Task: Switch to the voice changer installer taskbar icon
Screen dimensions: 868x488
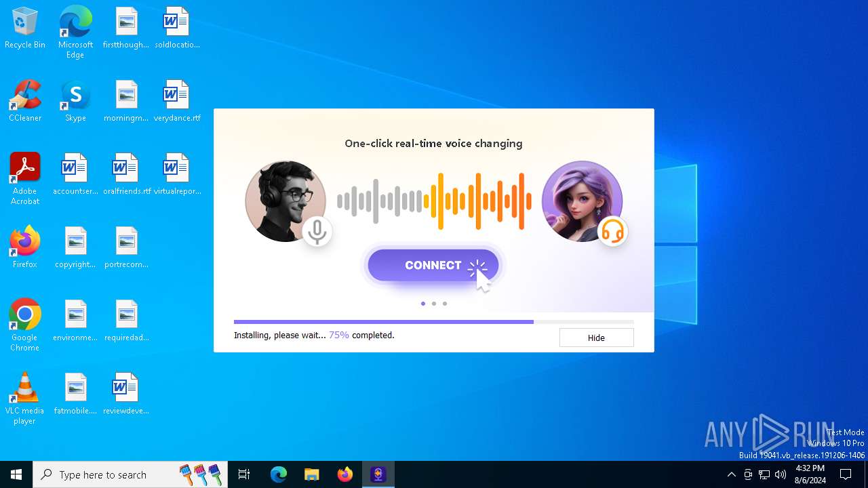Action: coord(378,474)
